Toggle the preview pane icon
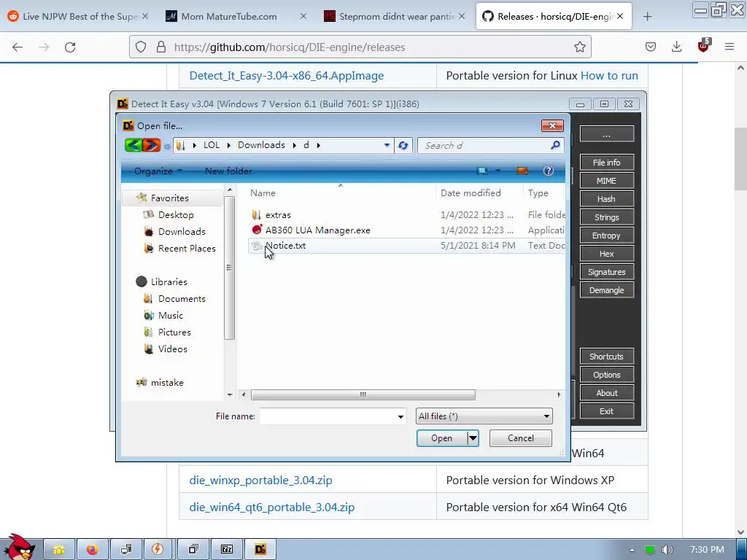The image size is (747, 560). [x=522, y=171]
